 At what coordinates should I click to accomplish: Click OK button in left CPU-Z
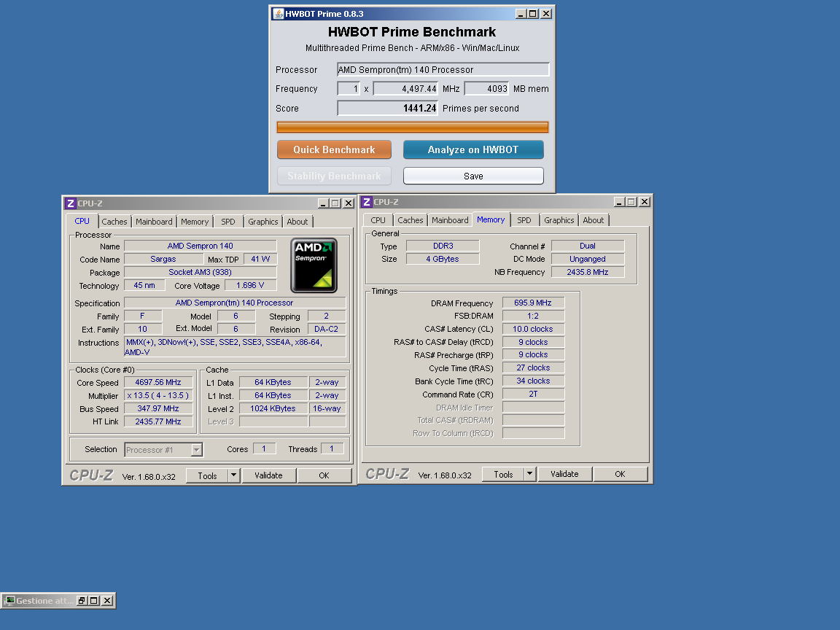324,475
